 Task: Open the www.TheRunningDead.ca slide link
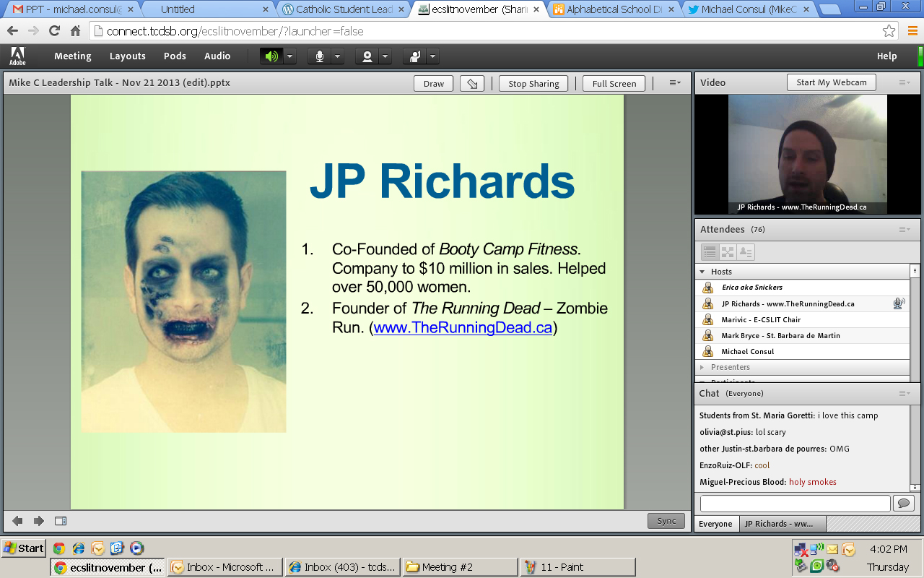pos(463,328)
